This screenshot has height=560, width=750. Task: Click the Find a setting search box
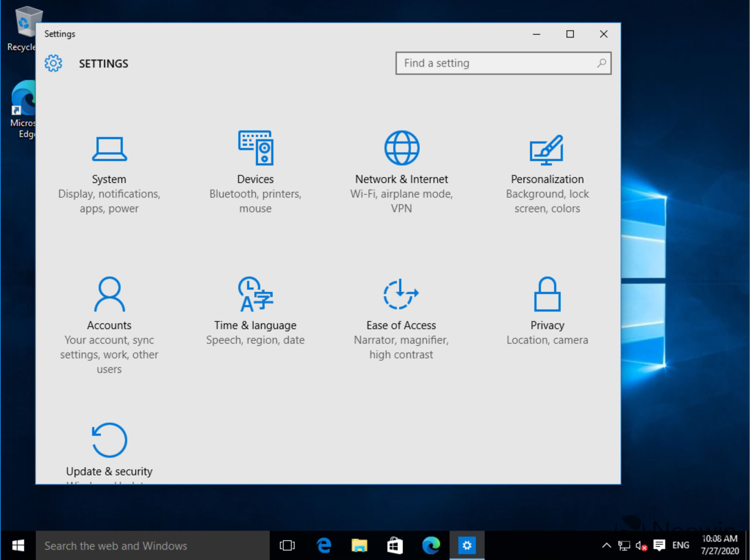(x=504, y=63)
